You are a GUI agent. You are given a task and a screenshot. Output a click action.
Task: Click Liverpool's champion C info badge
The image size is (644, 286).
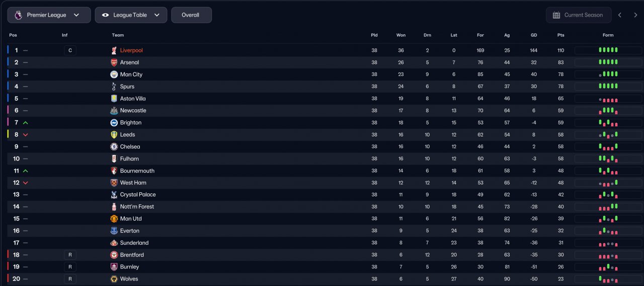[x=70, y=50]
